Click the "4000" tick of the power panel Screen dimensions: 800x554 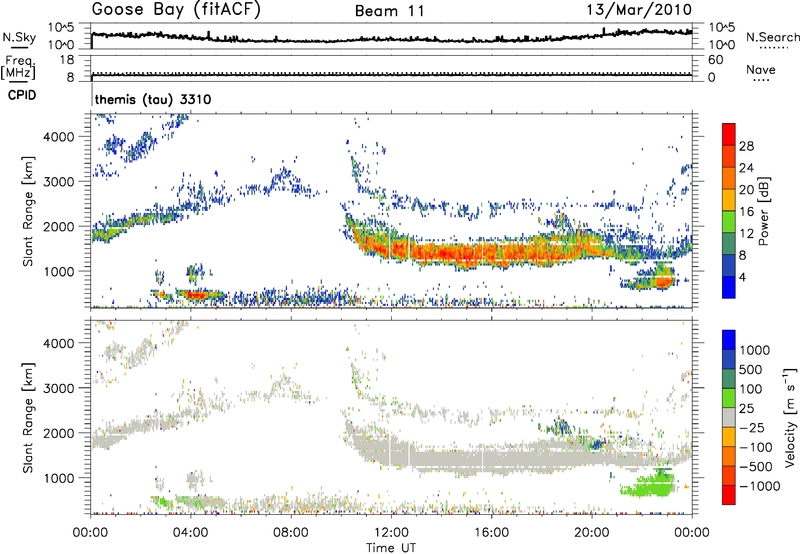pyautogui.click(x=59, y=137)
